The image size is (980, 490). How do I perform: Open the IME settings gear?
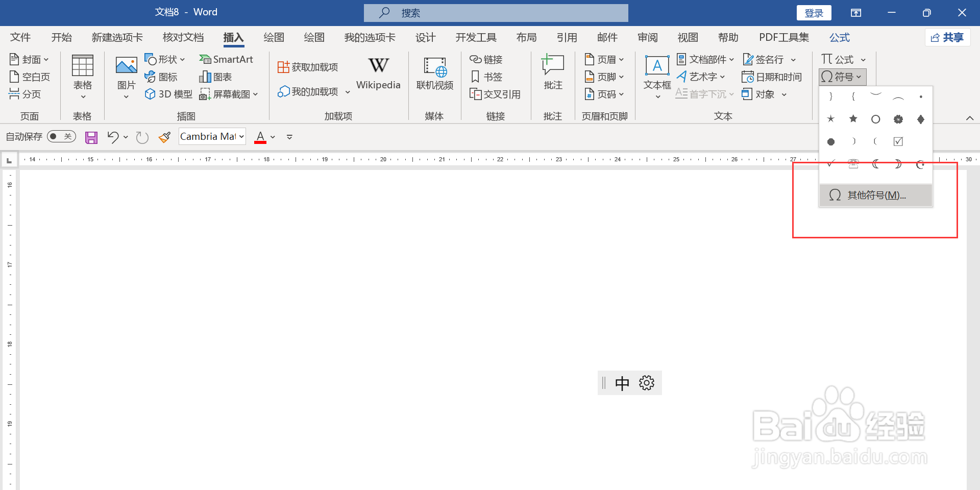click(x=647, y=383)
